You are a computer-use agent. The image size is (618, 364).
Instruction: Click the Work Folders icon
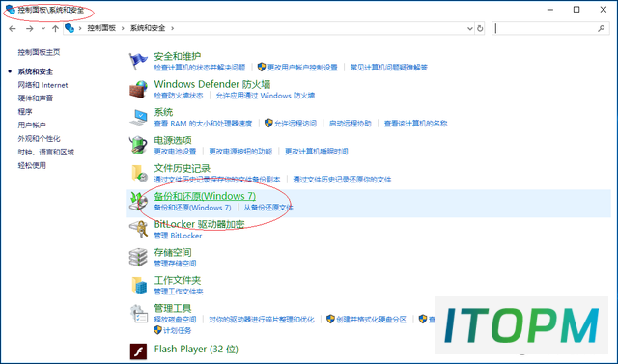[x=139, y=285]
